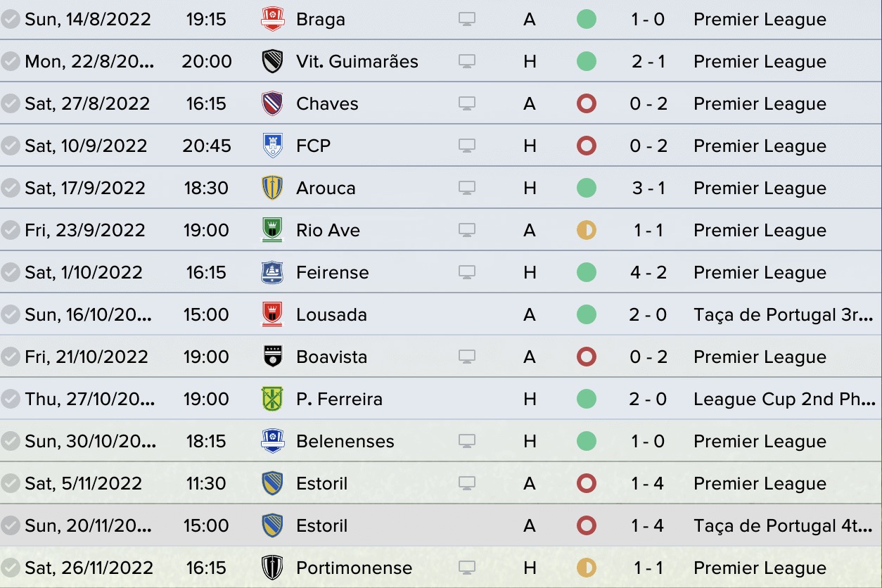Open the Lousada team link
The height and width of the screenshot is (588, 882).
(x=331, y=314)
